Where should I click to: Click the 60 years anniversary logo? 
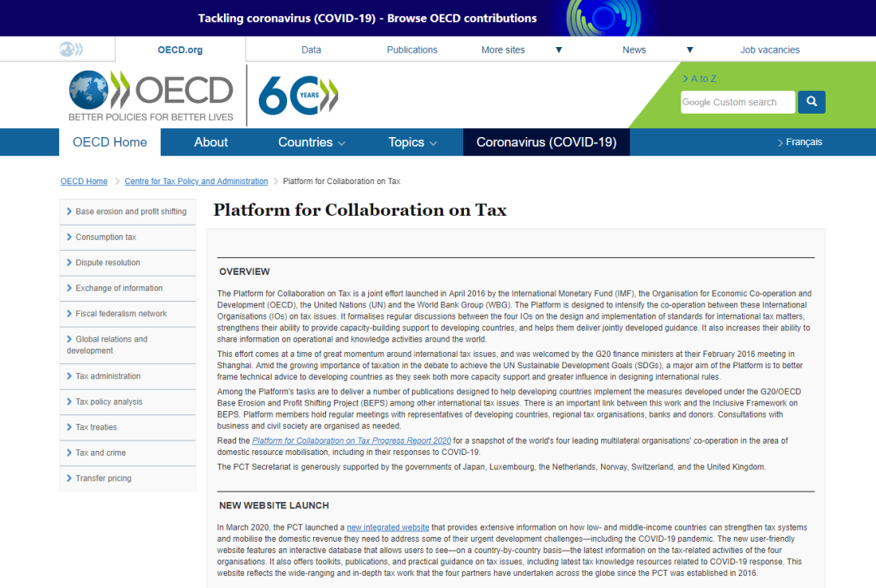click(298, 95)
